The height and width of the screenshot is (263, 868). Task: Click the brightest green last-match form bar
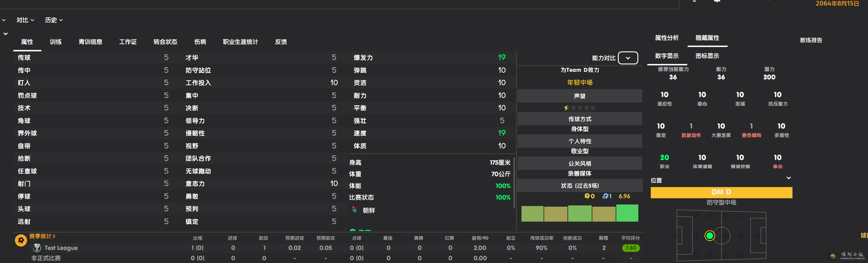pos(627,213)
